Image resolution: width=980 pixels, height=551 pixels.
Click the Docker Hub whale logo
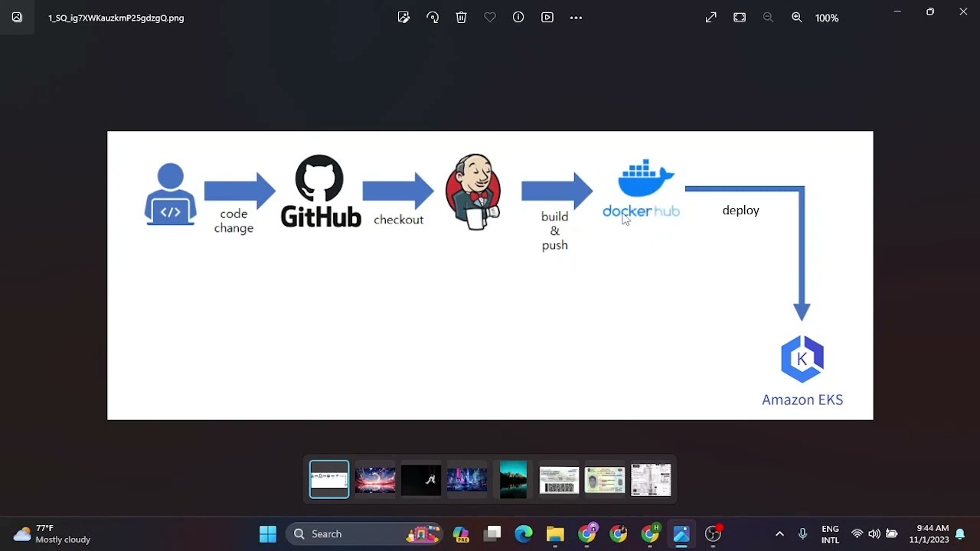[x=642, y=189]
